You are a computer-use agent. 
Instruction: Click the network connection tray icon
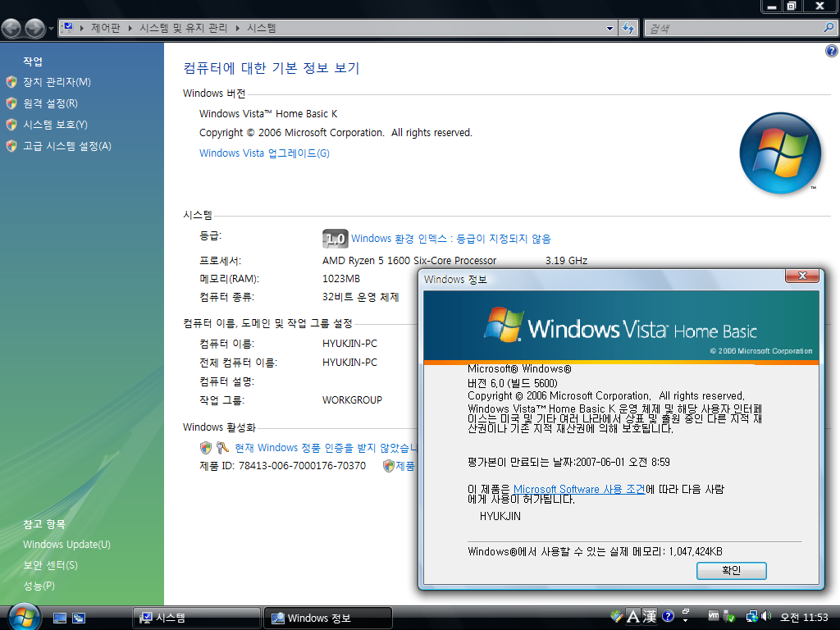pos(752,617)
